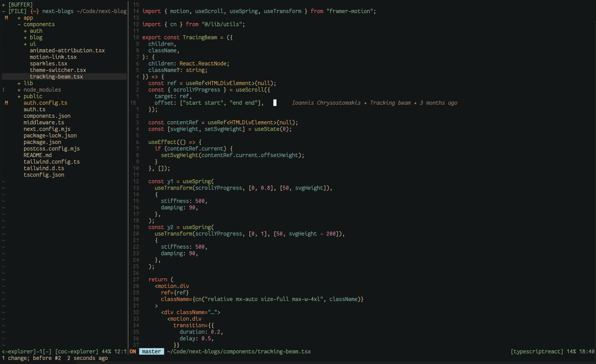This screenshot has height=364, width=596.
Task: Open README.md file
Action: tap(37, 155)
